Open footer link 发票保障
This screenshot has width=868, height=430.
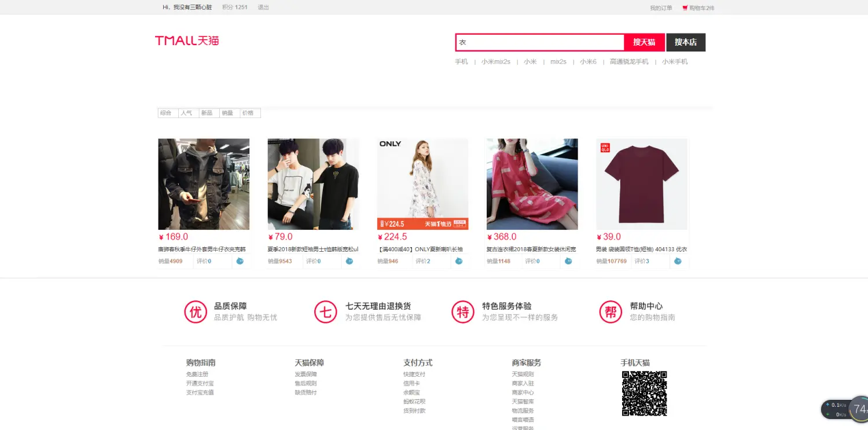coord(306,374)
